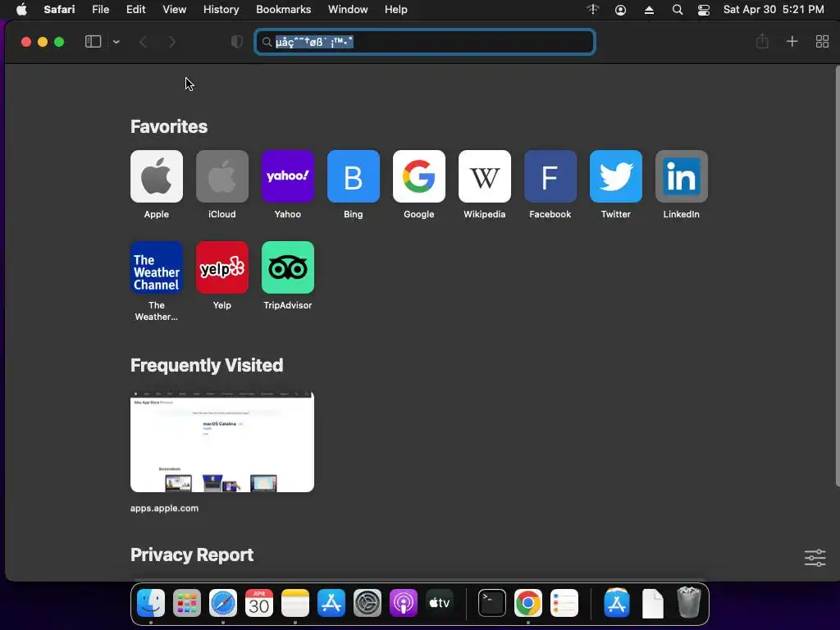Expand the sidebar tab group dropdown chevron
840x630 pixels.
(116, 42)
